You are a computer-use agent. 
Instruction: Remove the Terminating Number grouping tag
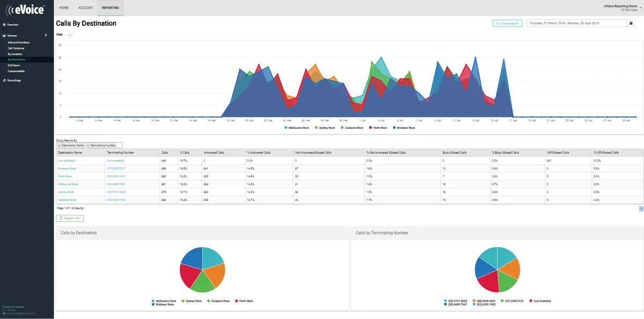click(88, 145)
